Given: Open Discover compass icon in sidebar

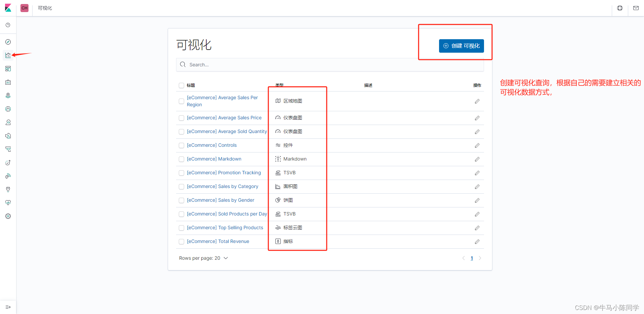Looking at the screenshot, I should point(8,42).
